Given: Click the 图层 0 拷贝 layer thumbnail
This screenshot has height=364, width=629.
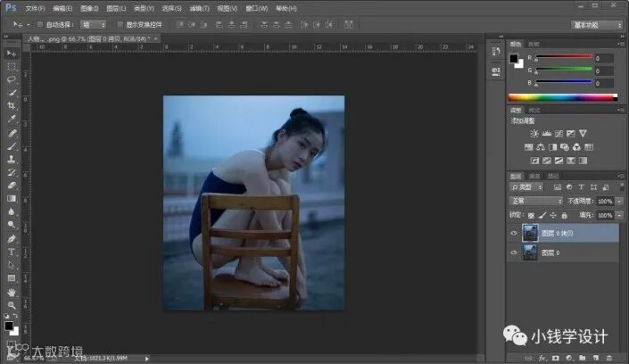Looking at the screenshot, I should click(x=528, y=234).
